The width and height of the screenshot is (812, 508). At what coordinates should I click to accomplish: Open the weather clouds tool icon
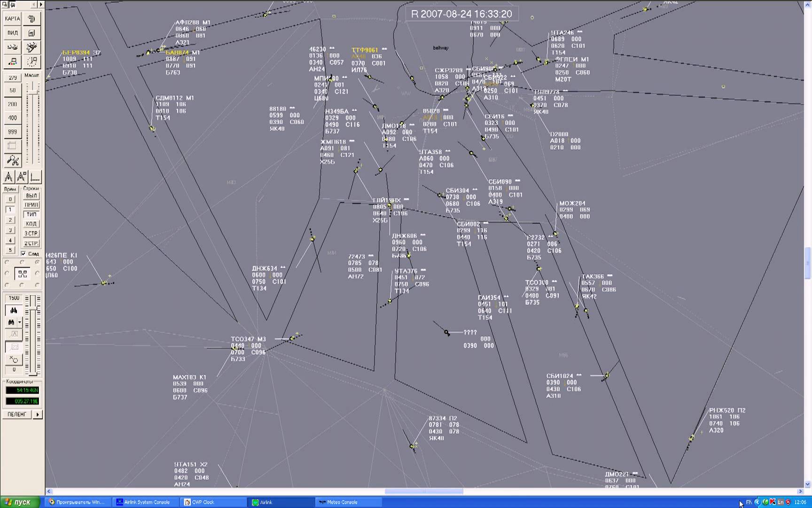[x=13, y=47]
